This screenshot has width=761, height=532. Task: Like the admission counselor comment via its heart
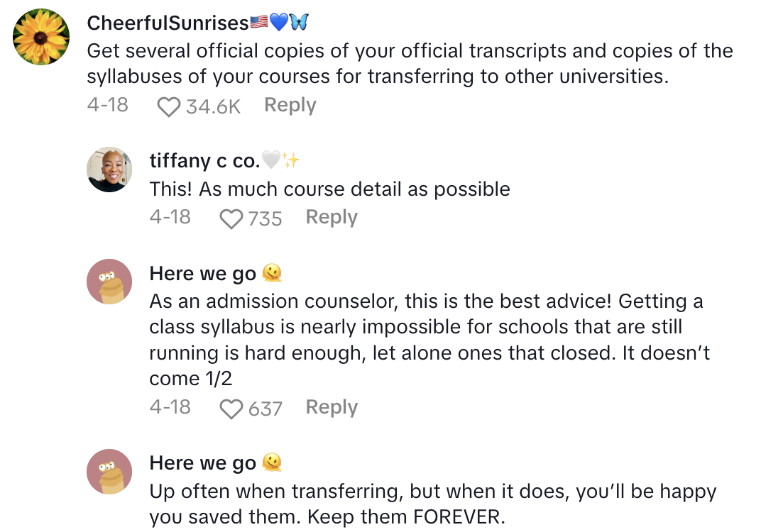[x=231, y=409]
